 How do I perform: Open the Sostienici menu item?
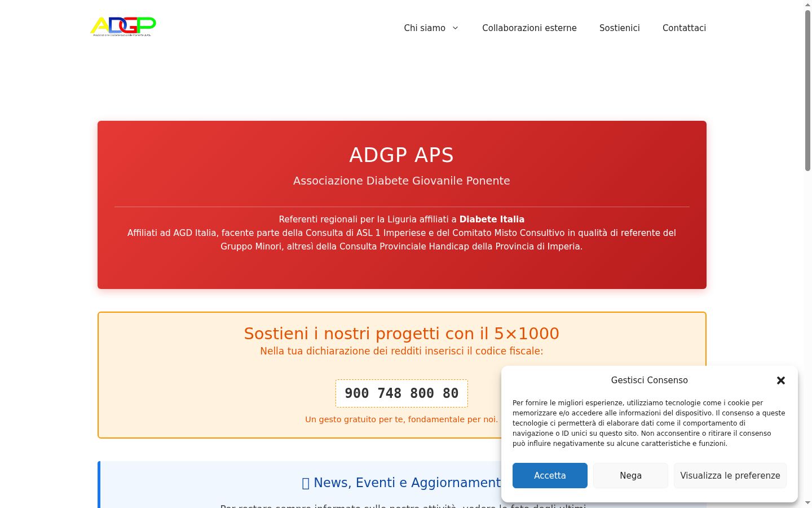(x=620, y=28)
